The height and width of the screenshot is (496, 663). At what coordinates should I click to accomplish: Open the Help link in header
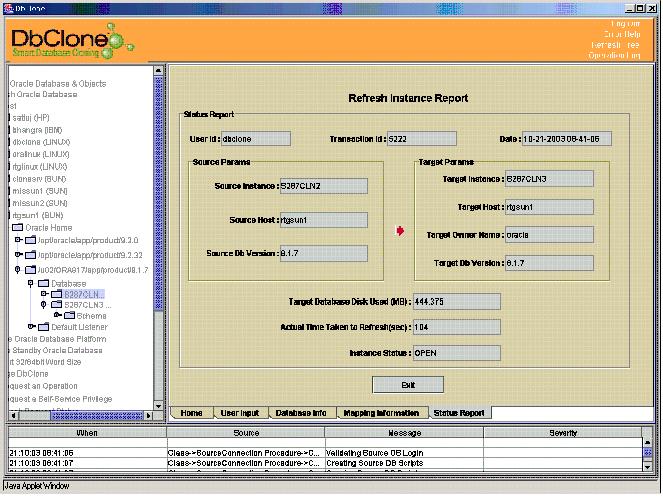coord(622,34)
